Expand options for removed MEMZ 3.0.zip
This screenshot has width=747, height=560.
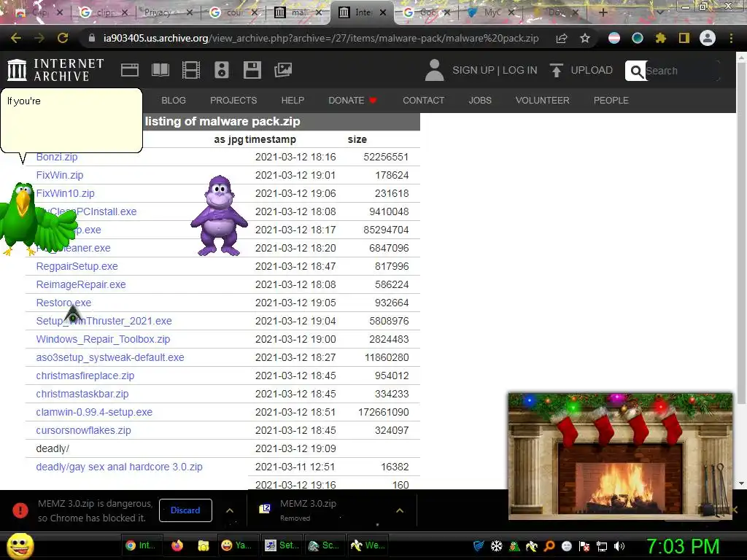[400, 510]
